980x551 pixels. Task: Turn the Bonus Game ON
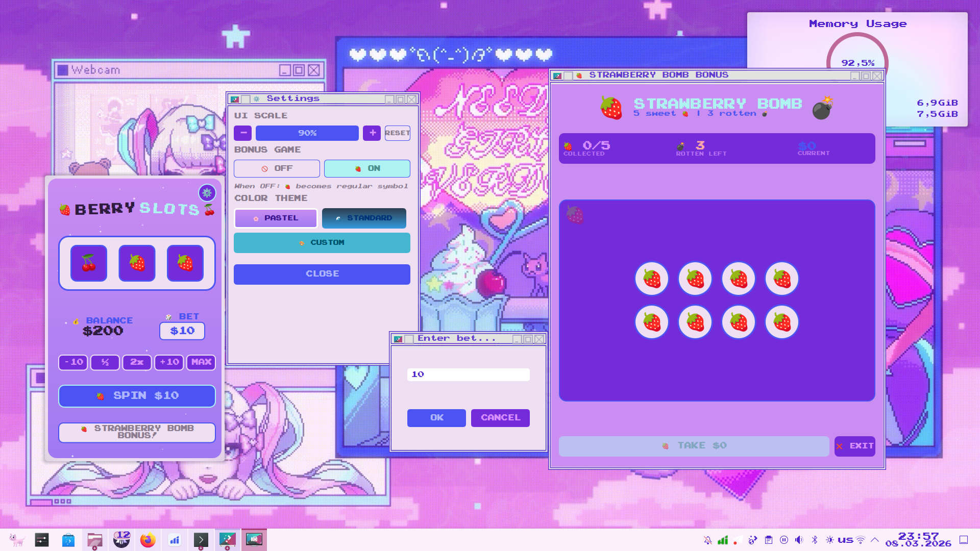367,168
